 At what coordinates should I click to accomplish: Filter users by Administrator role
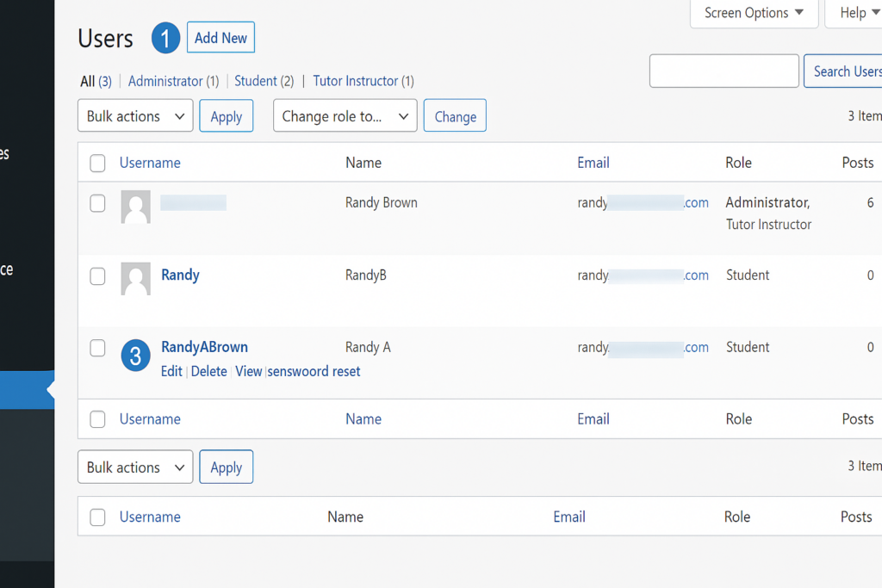pyautogui.click(x=165, y=81)
